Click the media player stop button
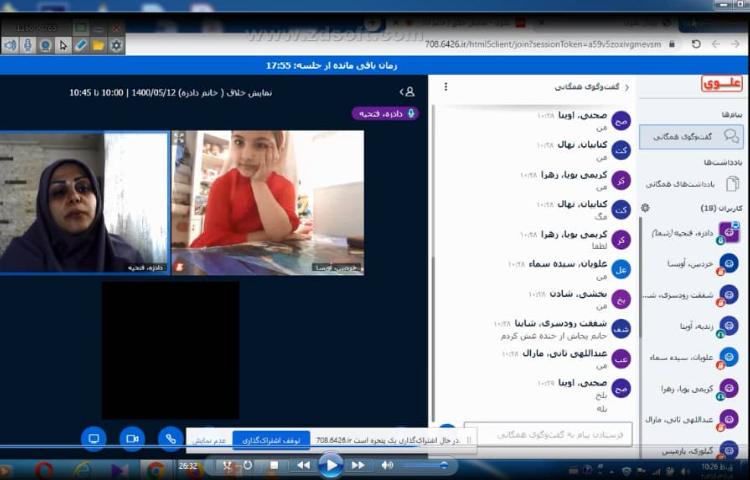The width and height of the screenshot is (750, 480). 274,465
